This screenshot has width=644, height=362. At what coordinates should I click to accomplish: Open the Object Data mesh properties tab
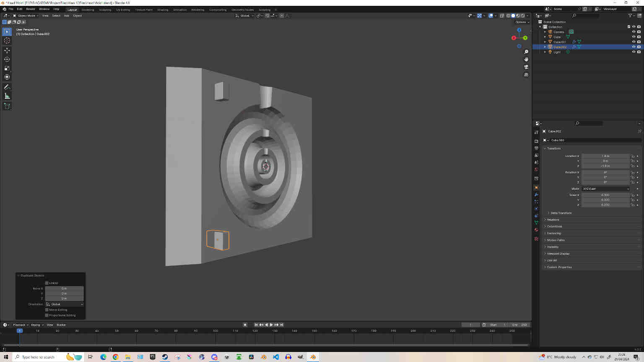tap(536, 222)
